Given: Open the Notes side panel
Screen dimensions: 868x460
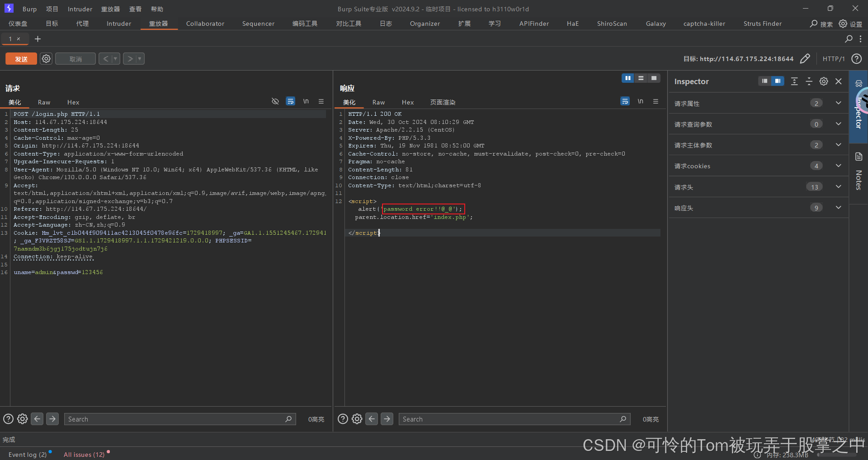Looking at the screenshot, I should pos(859,174).
